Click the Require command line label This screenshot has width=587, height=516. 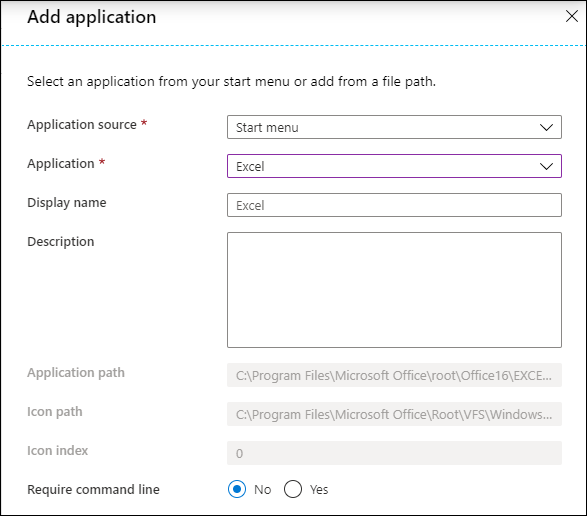[93, 489]
